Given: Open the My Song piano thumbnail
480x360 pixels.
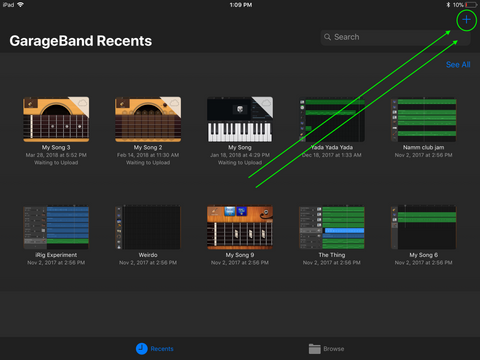Looking at the screenshot, I should pyautogui.click(x=240, y=119).
